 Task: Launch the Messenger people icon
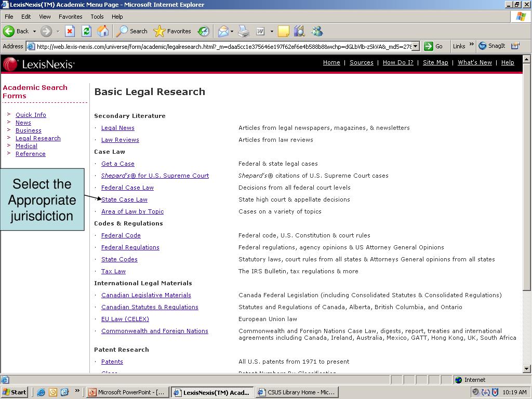click(x=317, y=31)
